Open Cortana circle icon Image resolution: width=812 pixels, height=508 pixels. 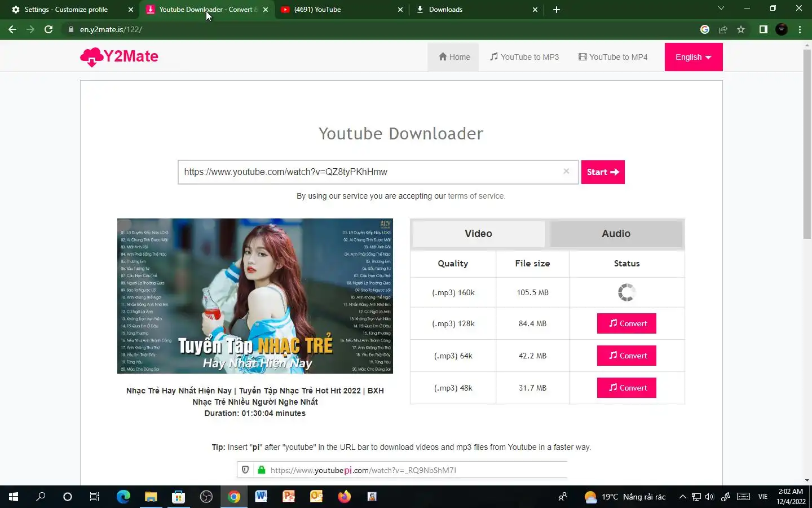[68, 497]
